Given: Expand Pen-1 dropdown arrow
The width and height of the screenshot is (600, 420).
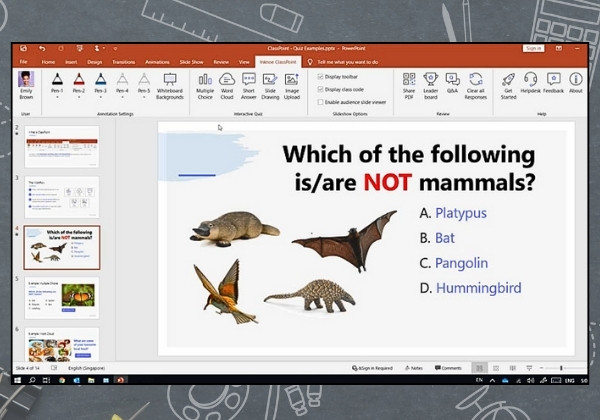Looking at the screenshot, I should tap(57, 98).
